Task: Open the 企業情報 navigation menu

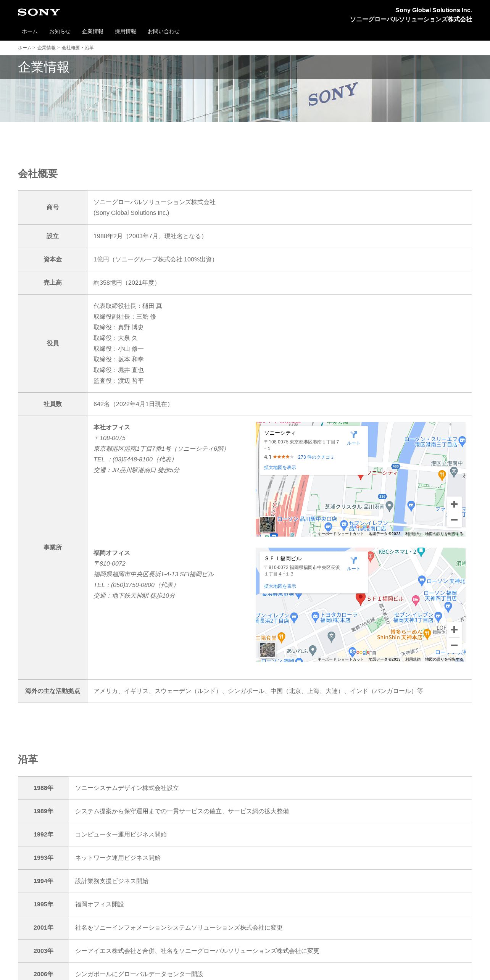Action: click(x=92, y=32)
